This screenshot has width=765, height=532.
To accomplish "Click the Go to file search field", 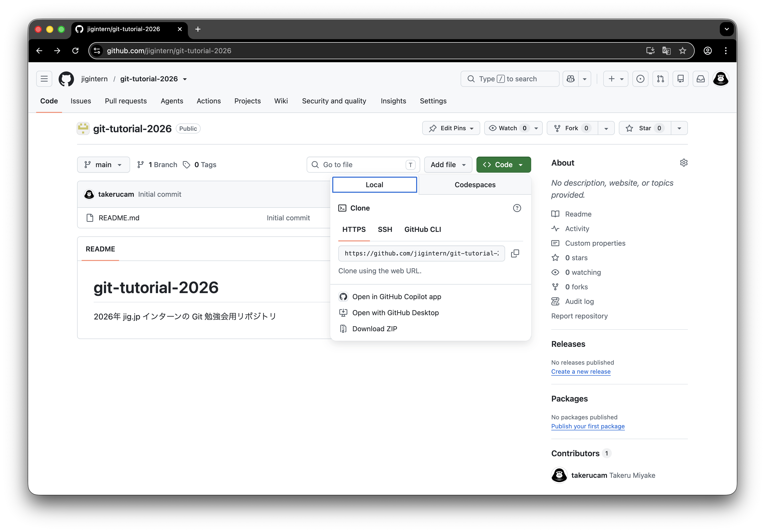I will tap(363, 165).
